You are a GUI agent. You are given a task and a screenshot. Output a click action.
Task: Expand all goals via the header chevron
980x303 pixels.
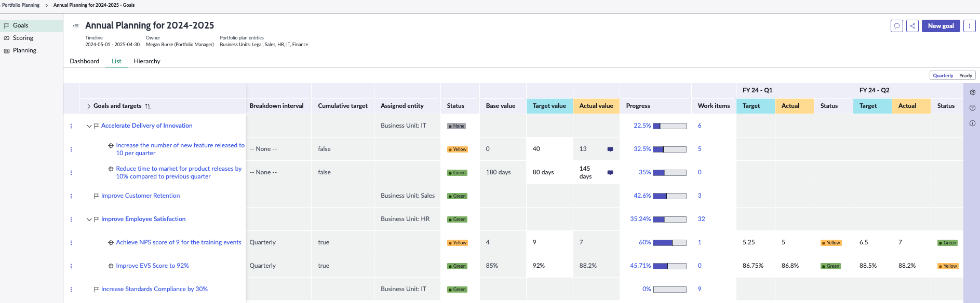[89, 106]
